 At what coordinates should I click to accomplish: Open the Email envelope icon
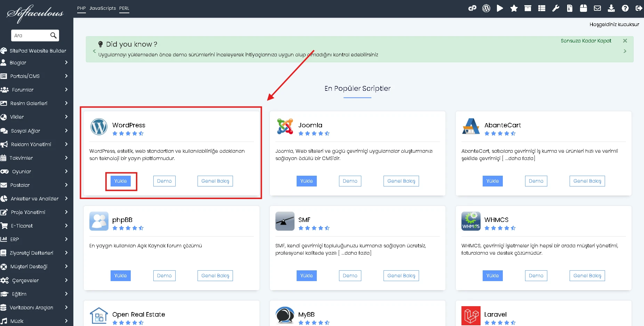coord(597,8)
